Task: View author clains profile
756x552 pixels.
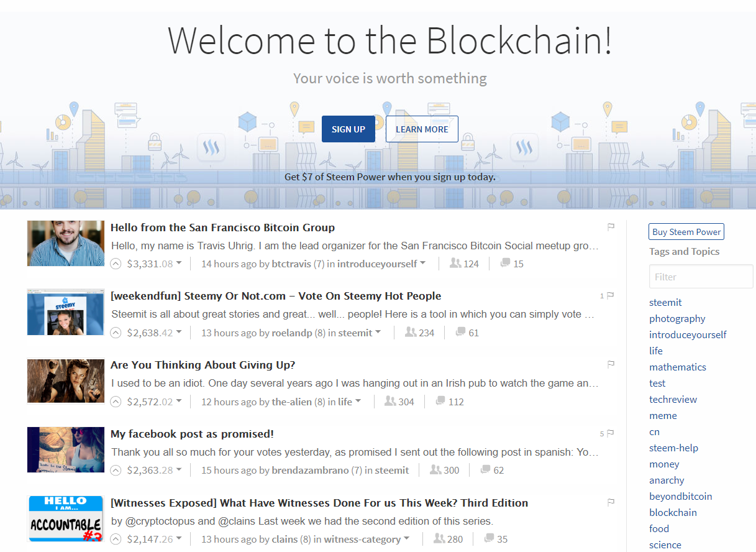Action: point(285,539)
